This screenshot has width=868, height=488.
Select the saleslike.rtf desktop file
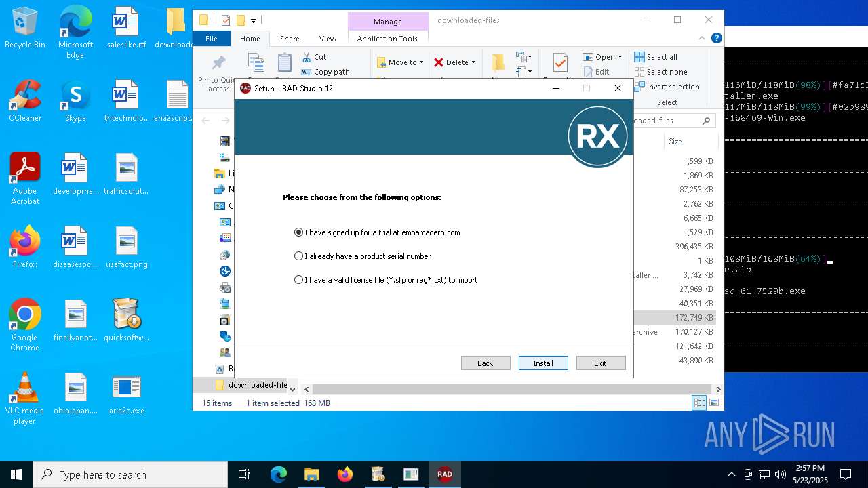[x=126, y=28]
